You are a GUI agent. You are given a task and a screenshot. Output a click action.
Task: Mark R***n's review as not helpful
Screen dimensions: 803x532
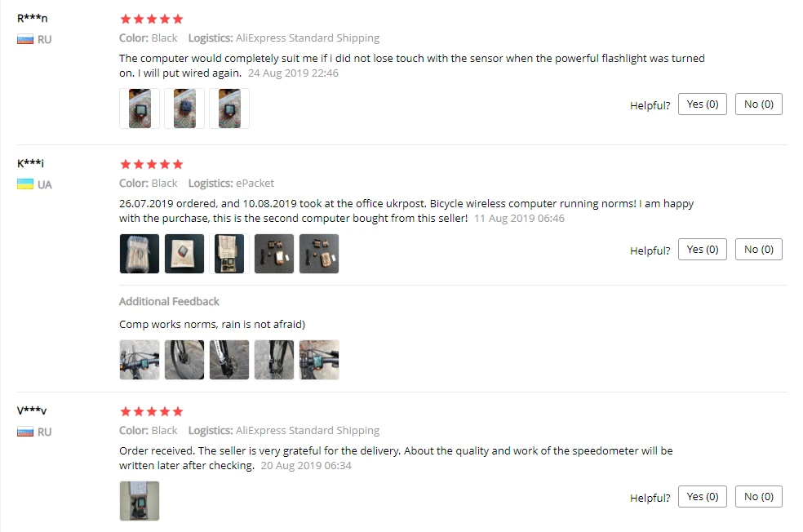click(x=758, y=104)
